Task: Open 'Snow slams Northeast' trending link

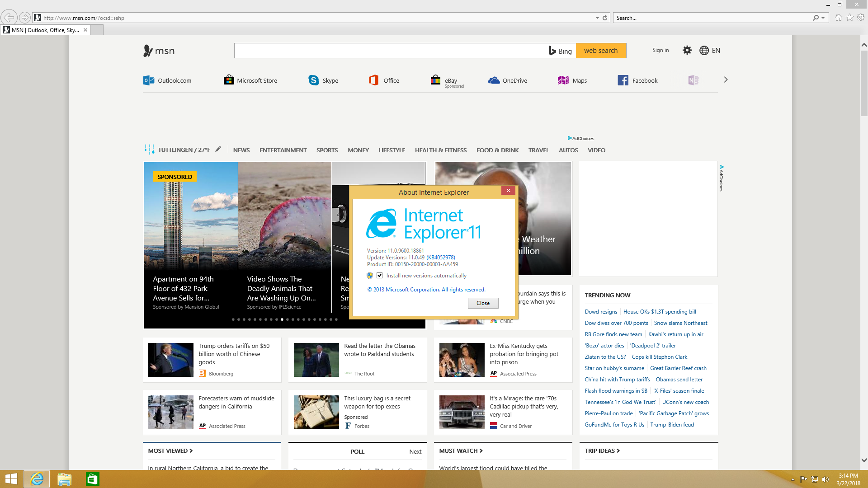Action: click(680, 323)
